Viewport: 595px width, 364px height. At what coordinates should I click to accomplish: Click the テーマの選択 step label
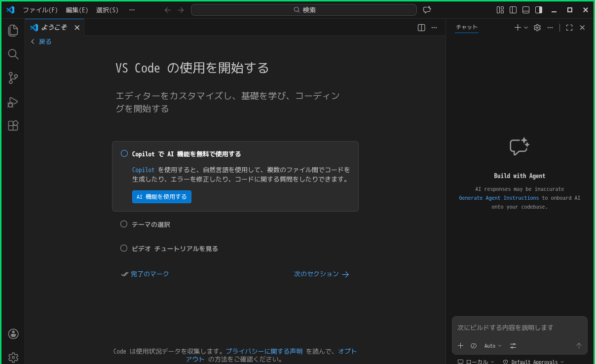click(151, 224)
